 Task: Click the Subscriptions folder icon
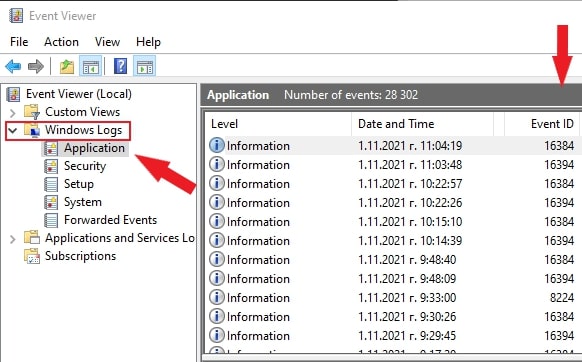click(32, 256)
